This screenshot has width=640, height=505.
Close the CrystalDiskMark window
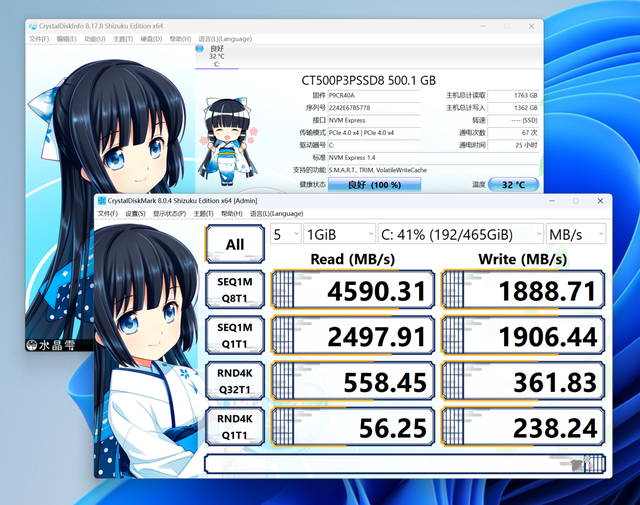[600, 201]
